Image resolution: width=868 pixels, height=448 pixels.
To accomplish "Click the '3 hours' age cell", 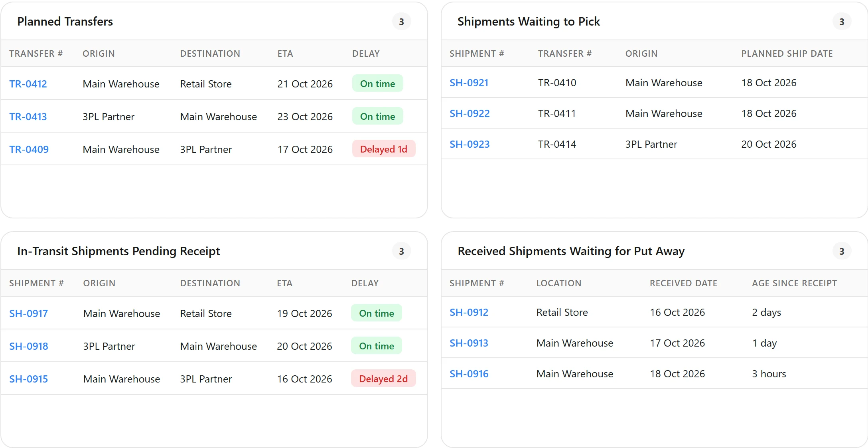I will tap(769, 374).
